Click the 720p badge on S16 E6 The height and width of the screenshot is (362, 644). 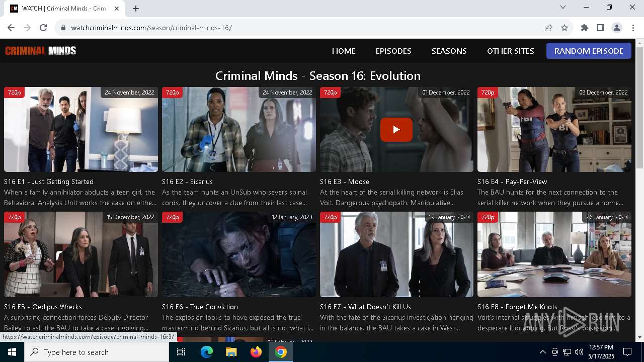tap(172, 217)
